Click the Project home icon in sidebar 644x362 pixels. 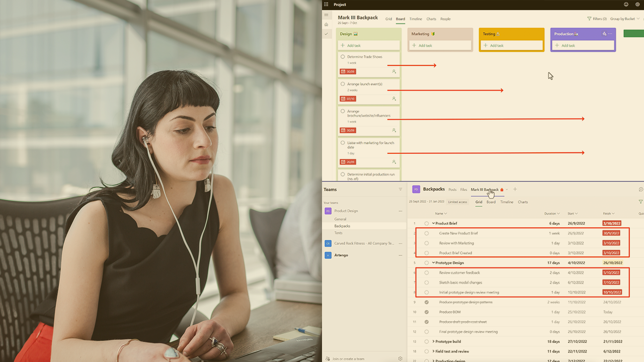click(326, 24)
